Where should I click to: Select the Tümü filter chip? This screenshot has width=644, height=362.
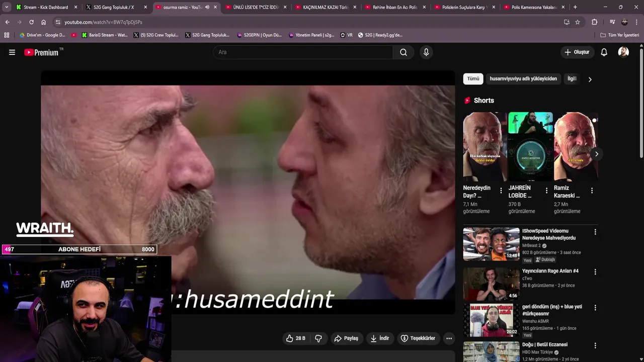point(473,79)
